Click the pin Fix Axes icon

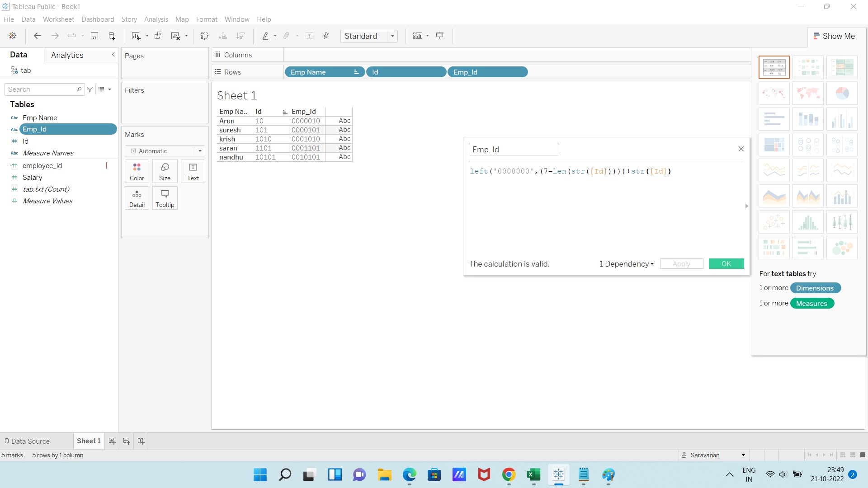(x=326, y=36)
